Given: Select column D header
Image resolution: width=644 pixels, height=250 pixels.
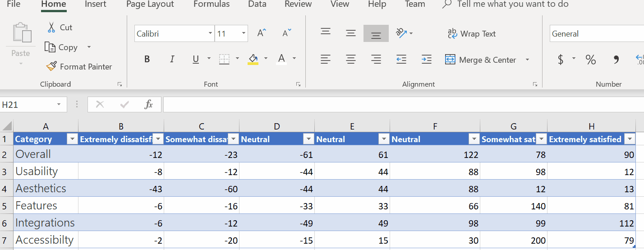Looking at the screenshot, I should (x=277, y=127).
